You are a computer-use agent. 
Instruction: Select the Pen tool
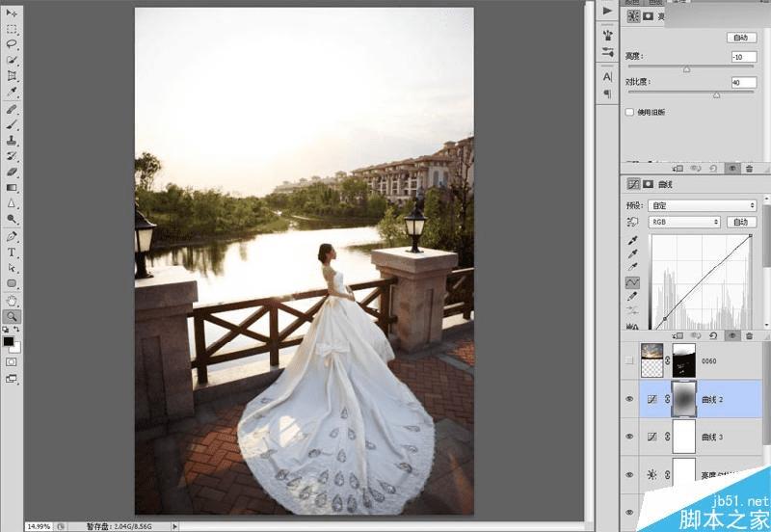[12, 236]
